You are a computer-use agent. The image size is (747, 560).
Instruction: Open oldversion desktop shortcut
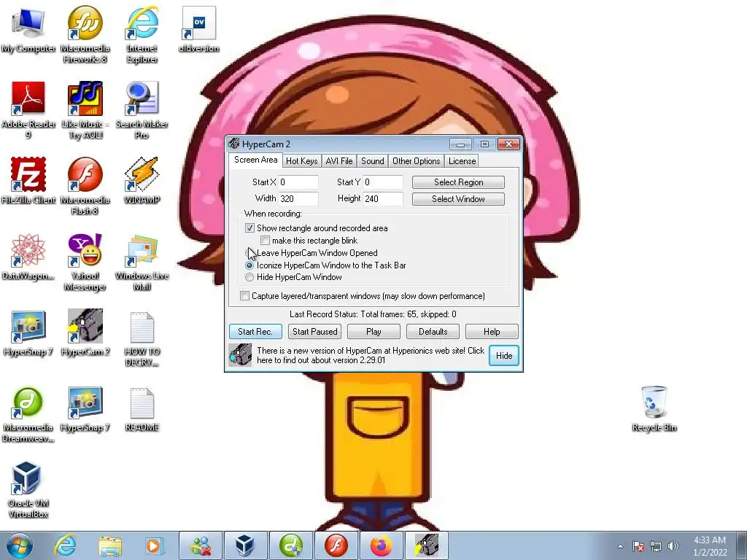[198, 29]
